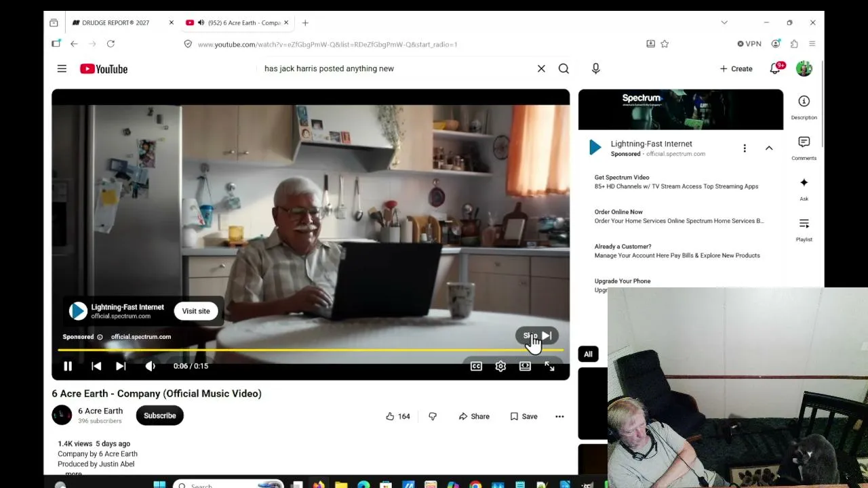Skip the Spectrum ad

click(537, 335)
